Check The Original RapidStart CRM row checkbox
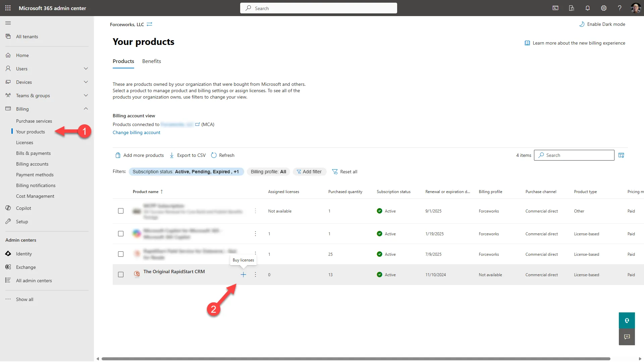 [121, 275]
